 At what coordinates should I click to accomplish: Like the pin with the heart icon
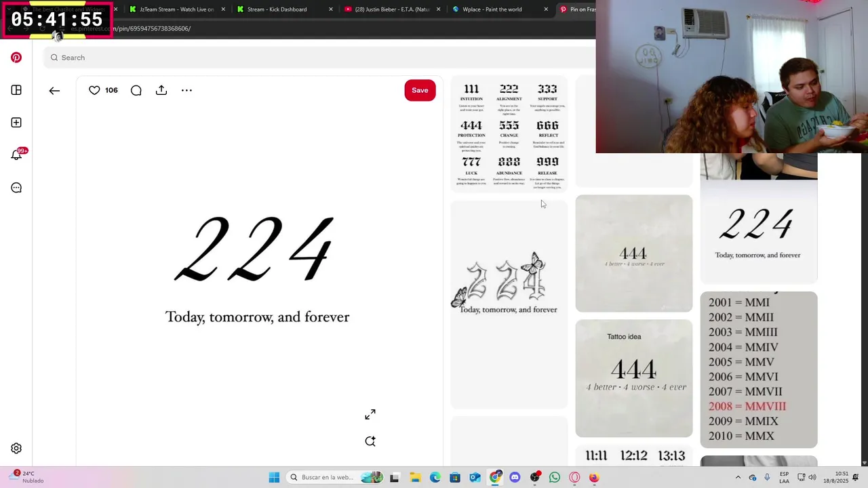[x=94, y=90]
